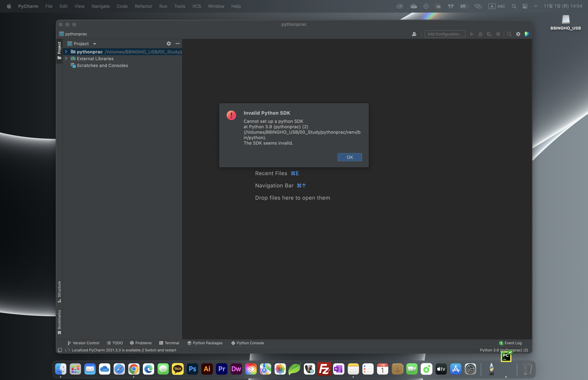The width and height of the screenshot is (588, 380).
Task: Open the View menu
Action: (79, 6)
